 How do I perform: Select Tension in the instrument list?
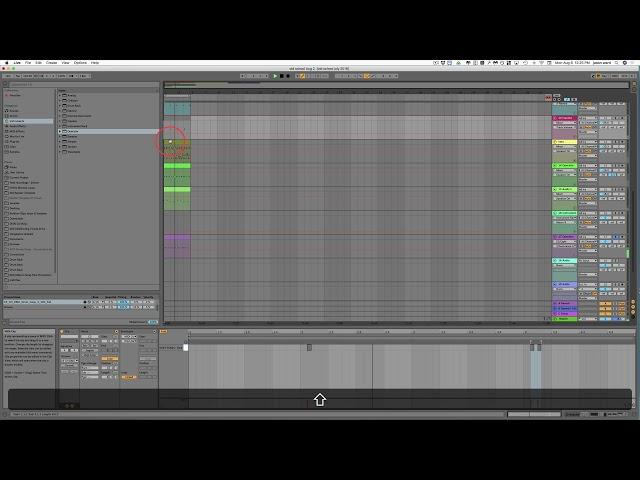72,147
